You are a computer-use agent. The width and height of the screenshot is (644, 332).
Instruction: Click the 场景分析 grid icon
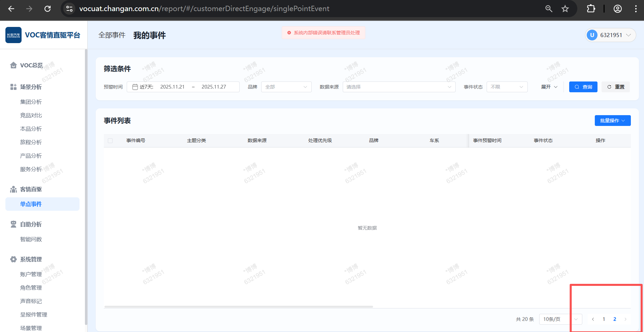click(x=13, y=87)
